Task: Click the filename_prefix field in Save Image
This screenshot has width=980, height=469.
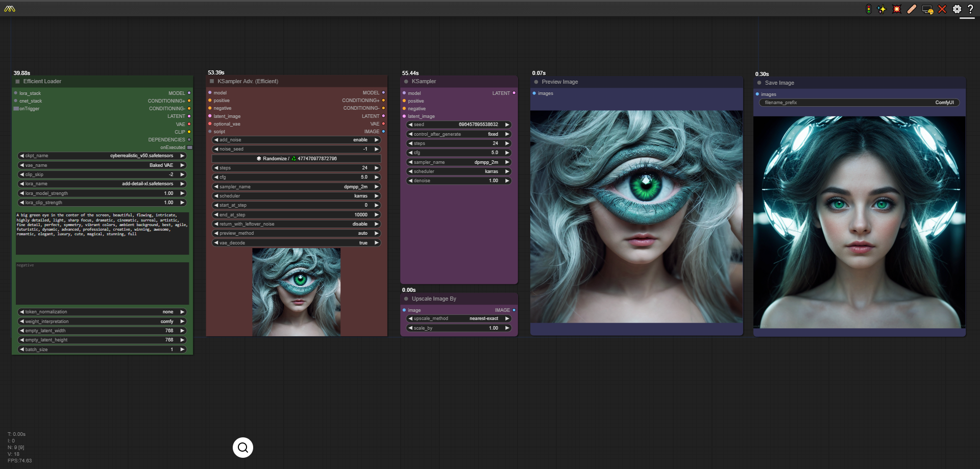Action: [859, 103]
